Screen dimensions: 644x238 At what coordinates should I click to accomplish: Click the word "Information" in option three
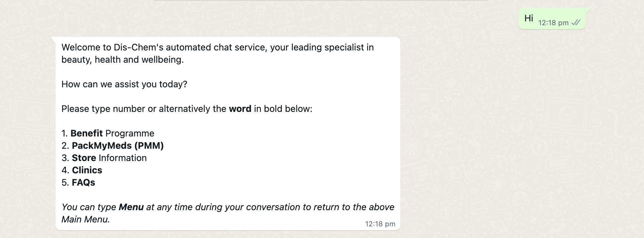coord(123,158)
